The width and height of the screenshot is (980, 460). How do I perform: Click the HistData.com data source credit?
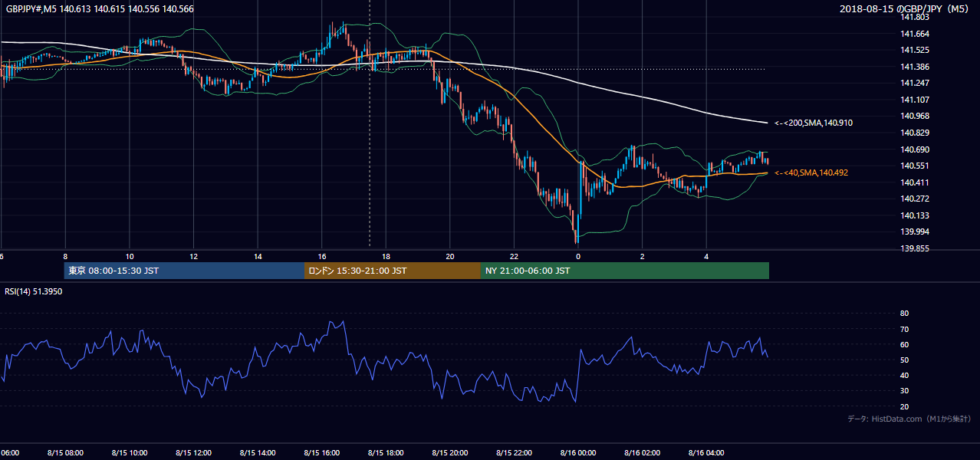909,419
